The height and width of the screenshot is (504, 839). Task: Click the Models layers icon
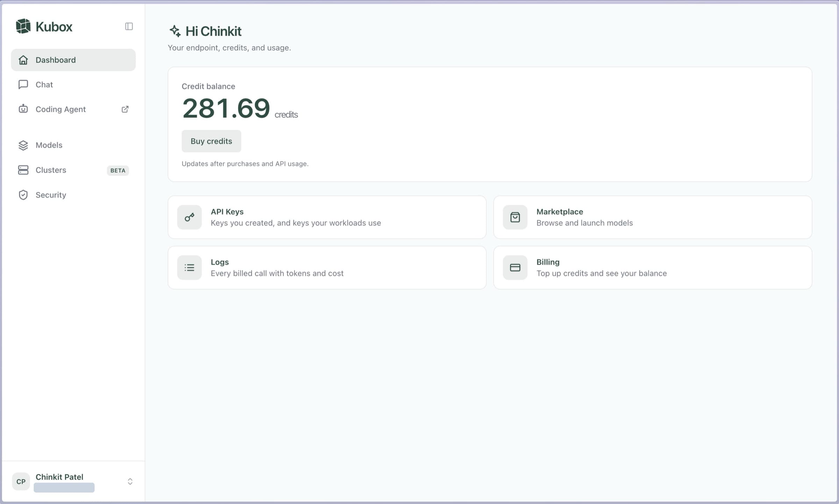23,145
